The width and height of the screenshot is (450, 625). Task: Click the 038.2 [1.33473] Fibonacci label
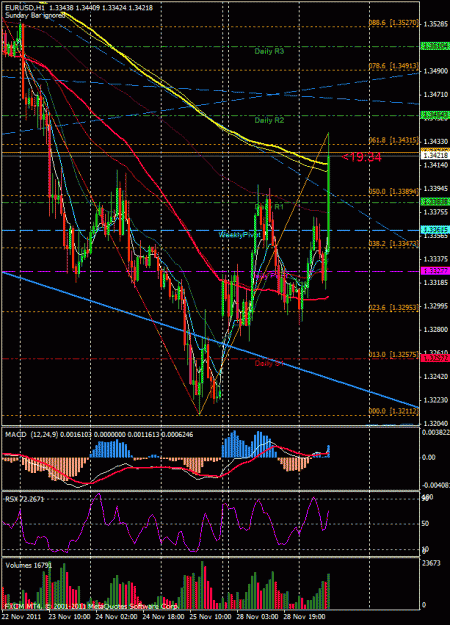click(x=393, y=243)
